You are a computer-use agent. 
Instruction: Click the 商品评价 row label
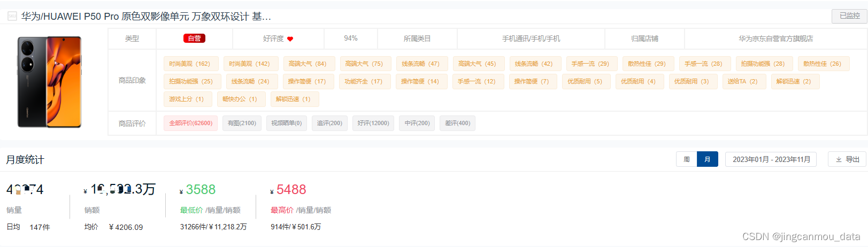click(132, 124)
